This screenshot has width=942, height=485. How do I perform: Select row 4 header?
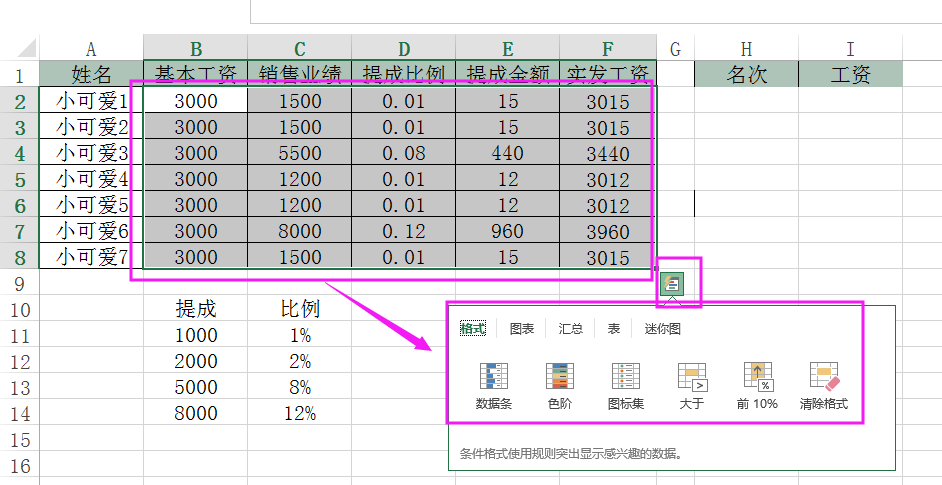(20, 153)
